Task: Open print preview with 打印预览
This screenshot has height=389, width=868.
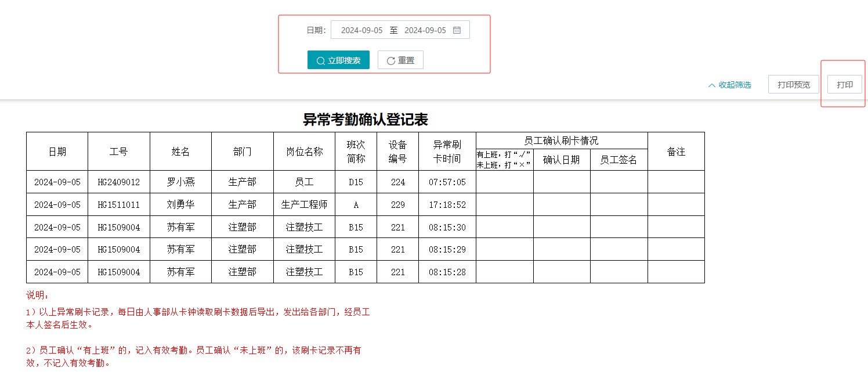Action: [x=793, y=84]
